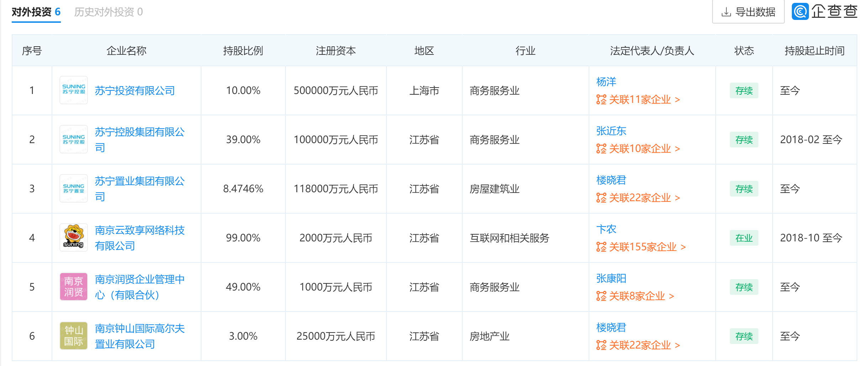Click the pink 南京润贤 logo
The height and width of the screenshot is (366, 868).
(73, 287)
